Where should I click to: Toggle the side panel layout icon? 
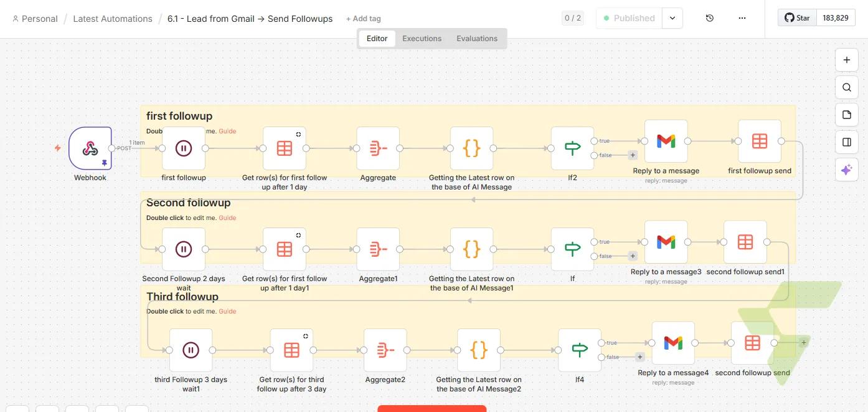(847, 142)
